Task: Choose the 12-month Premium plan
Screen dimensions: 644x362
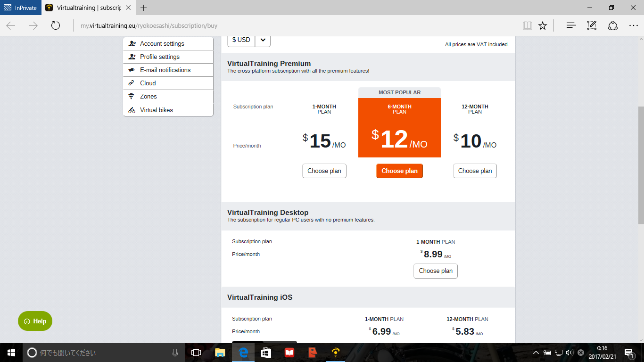Action: [x=475, y=171]
